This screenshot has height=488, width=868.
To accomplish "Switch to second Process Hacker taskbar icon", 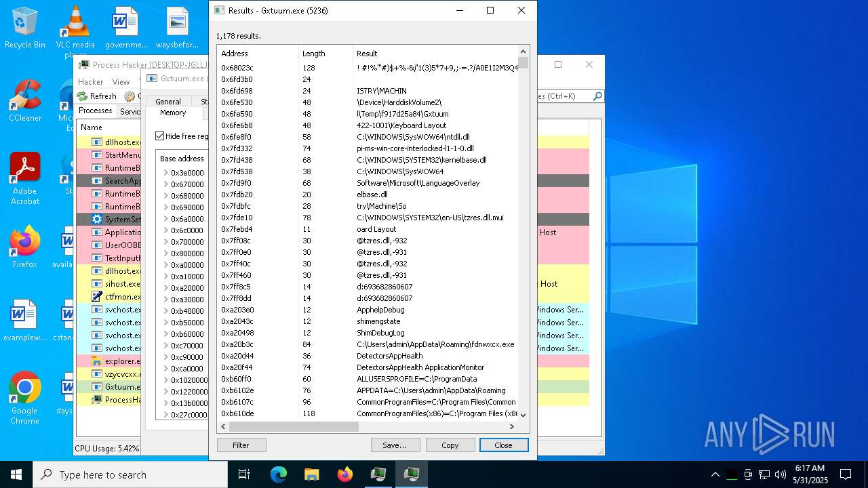I will tap(412, 474).
